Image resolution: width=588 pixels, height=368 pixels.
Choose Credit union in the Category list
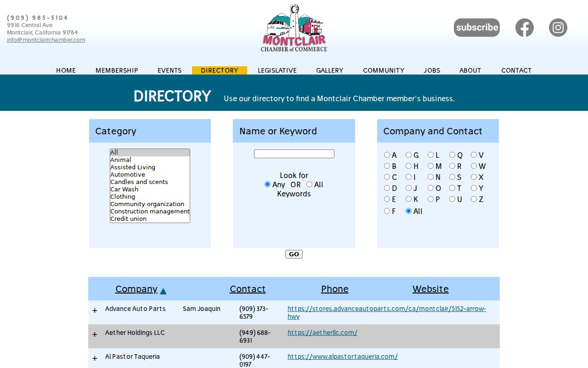click(x=150, y=219)
